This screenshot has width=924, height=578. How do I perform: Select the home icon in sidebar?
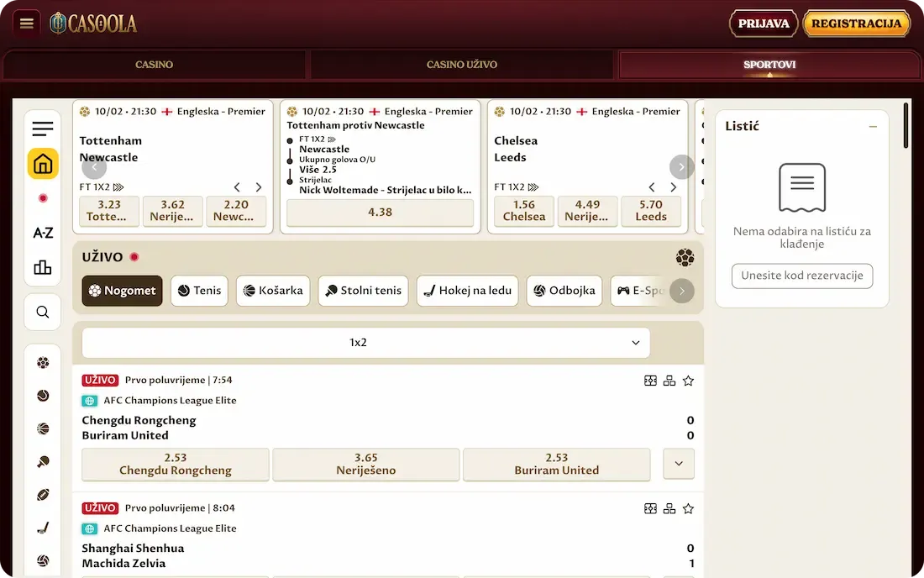pyautogui.click(x=42, y=166)
